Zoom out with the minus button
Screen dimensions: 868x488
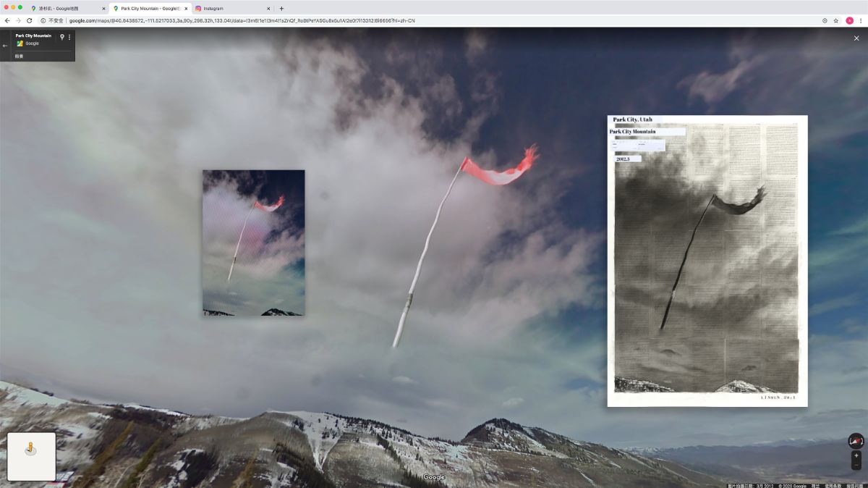[856, 465]
